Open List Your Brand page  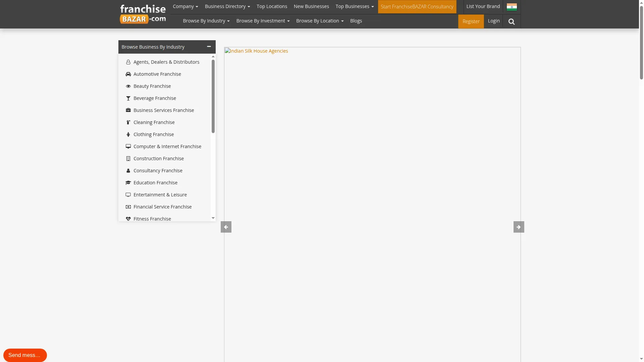(x=483, y=6)
